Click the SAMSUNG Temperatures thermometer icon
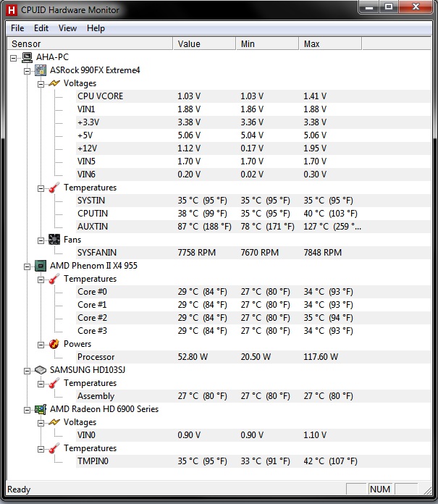Image resolution: width=438 pixels, height=504 pixels. pyautogui.click(x=54, y=383)
